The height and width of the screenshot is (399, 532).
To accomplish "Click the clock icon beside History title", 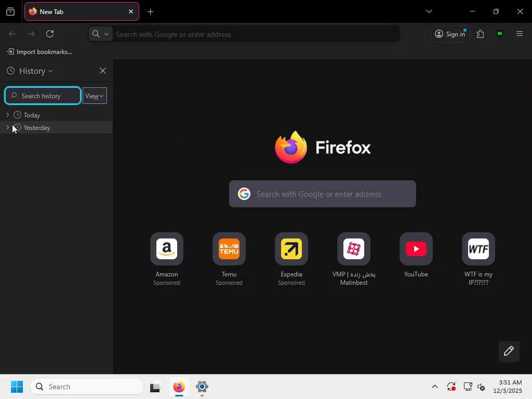I will click(11, 71).
